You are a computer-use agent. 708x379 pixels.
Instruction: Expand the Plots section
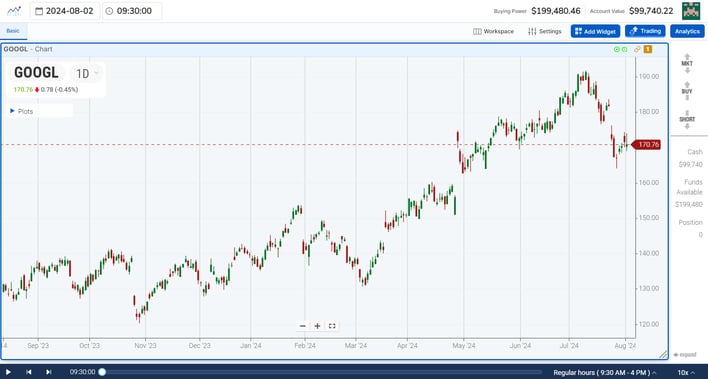[22, 111]
